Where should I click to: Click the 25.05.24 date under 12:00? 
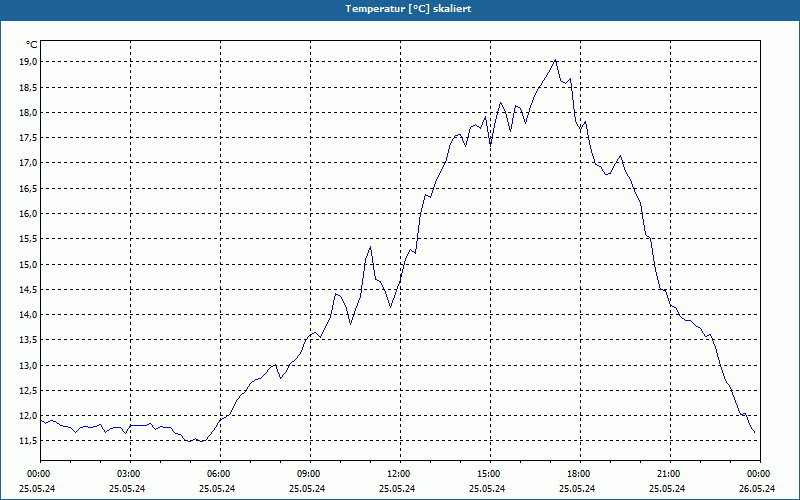tap(397, 488)
